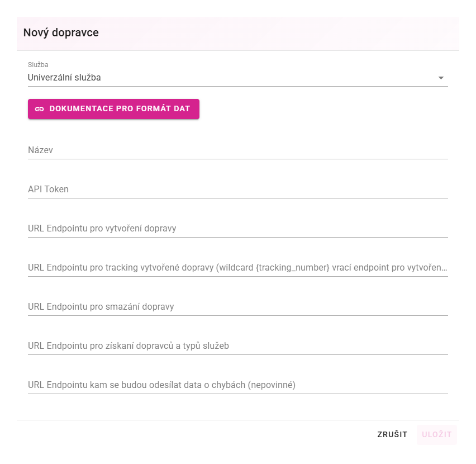Focus the Název input field
Screen dimensions: 476x464
click(237, 150)
